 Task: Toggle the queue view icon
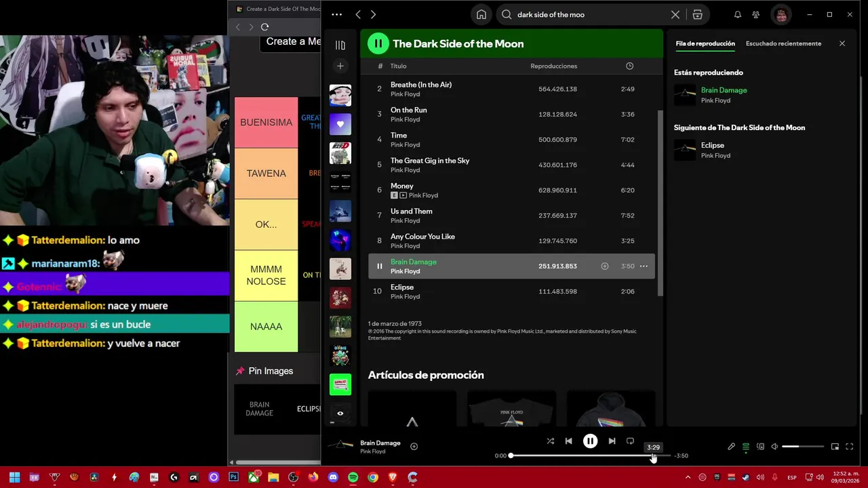click(x=746, y=447)
